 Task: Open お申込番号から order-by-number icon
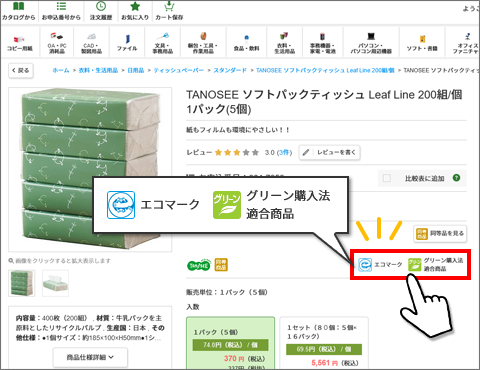61,11
